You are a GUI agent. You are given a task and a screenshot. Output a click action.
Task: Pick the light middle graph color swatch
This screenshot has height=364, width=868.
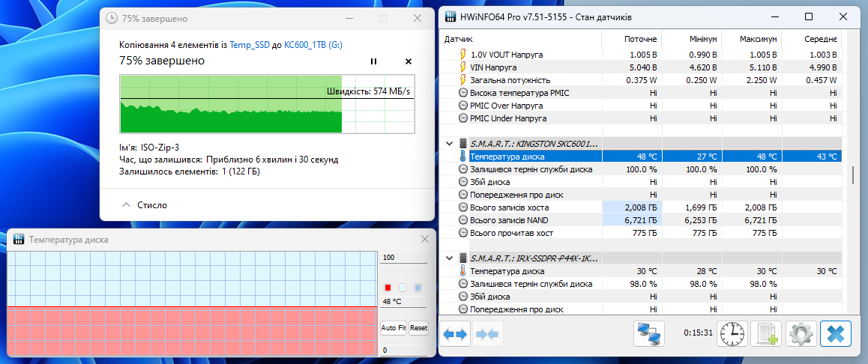[x=403, y=288]
